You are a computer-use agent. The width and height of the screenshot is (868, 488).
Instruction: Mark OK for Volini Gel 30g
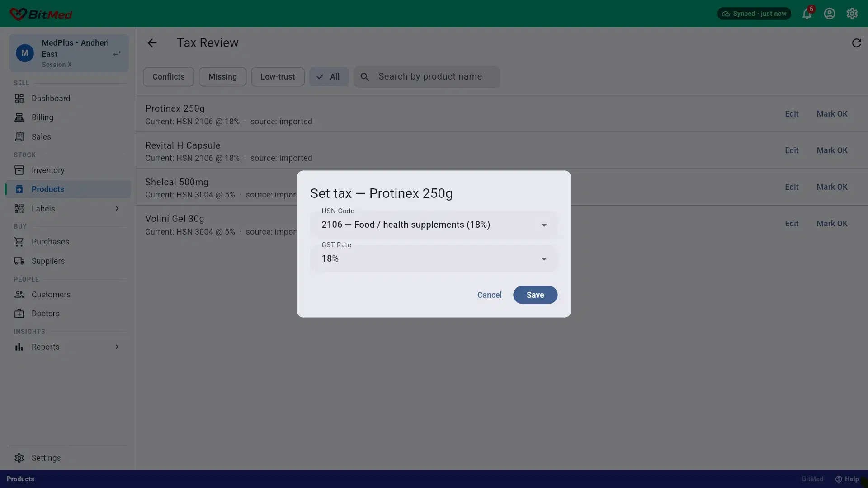[832, 224]
